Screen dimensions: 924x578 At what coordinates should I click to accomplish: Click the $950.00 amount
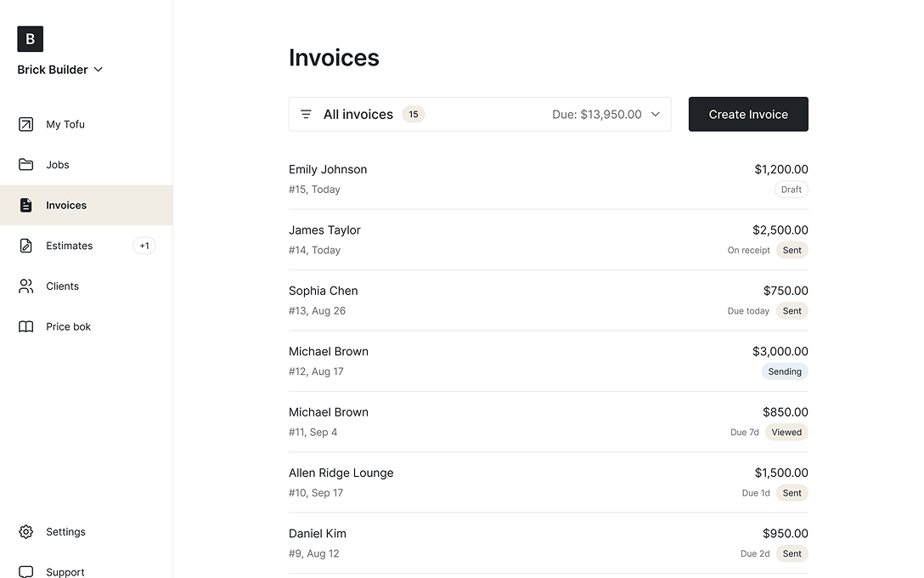[786, 534]
